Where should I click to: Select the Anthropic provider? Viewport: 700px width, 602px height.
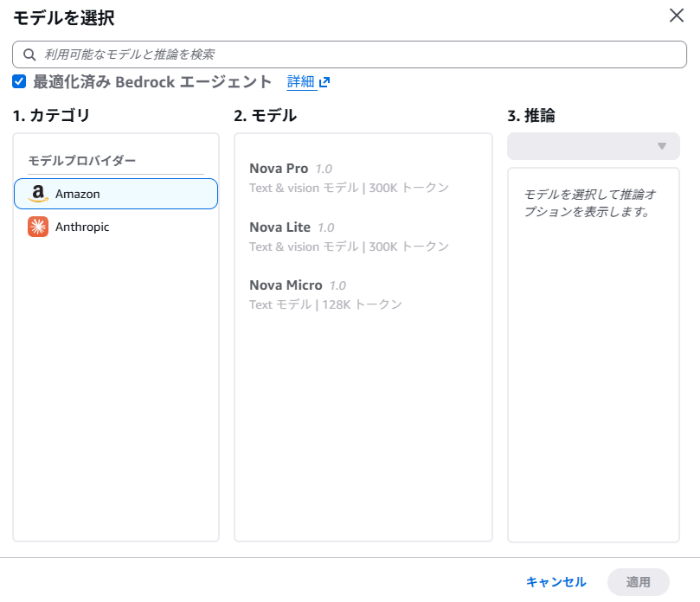[x=116, y=227]
